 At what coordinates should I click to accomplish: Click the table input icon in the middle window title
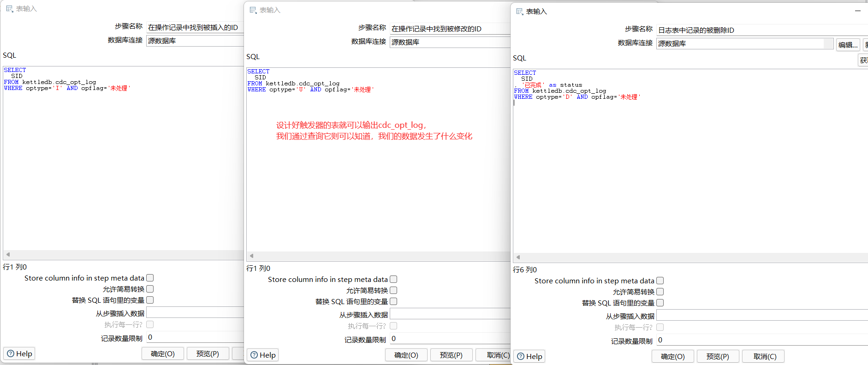coord(253,10)
